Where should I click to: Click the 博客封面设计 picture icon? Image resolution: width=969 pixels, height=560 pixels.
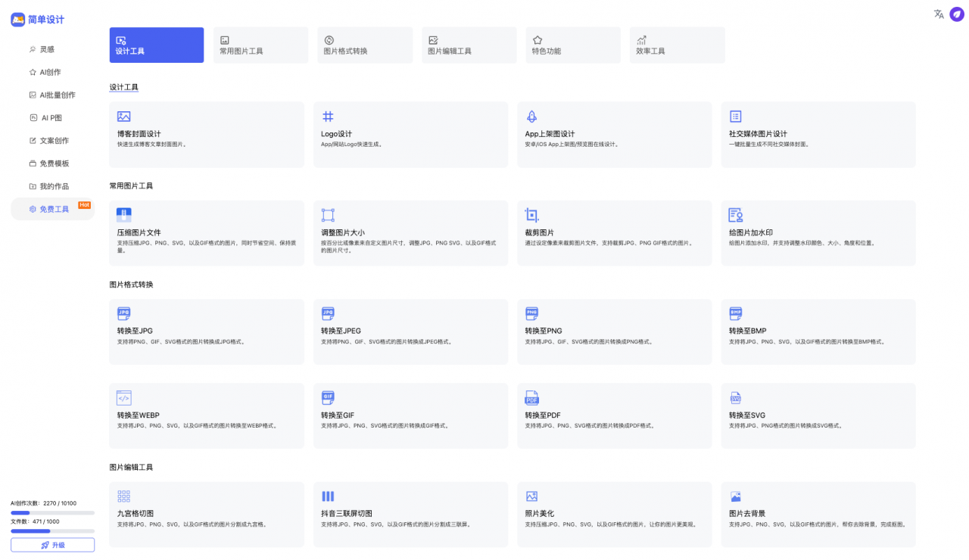coord(124,117)
